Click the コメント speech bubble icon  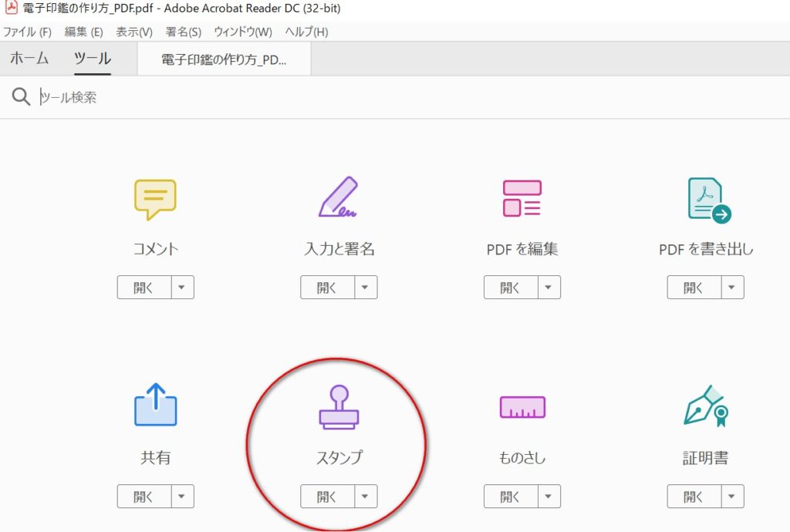tap(155, 200)
